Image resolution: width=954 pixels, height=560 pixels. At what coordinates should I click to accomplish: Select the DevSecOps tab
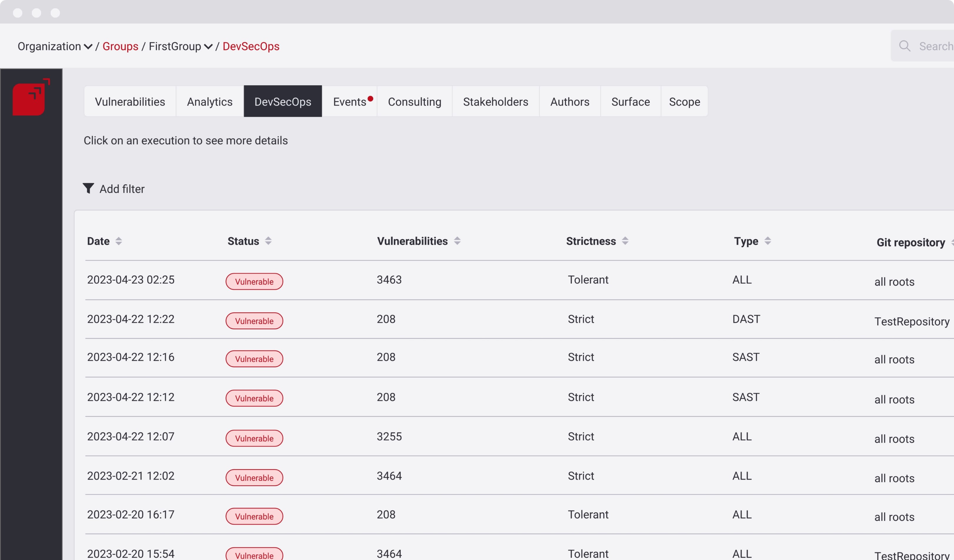(283, 101)
